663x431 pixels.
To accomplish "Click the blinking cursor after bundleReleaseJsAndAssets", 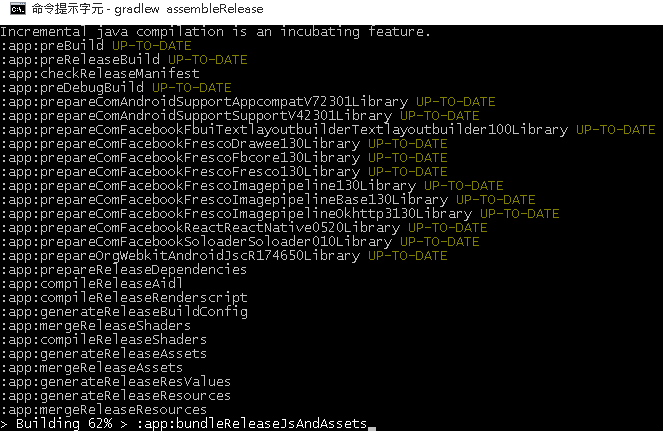I will coord(371,425).
